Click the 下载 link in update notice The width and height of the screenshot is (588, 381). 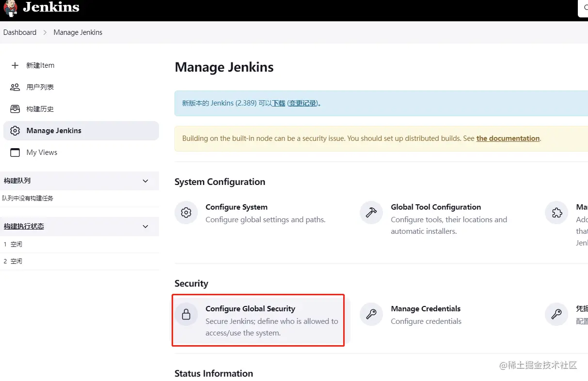tap(278, 103)
